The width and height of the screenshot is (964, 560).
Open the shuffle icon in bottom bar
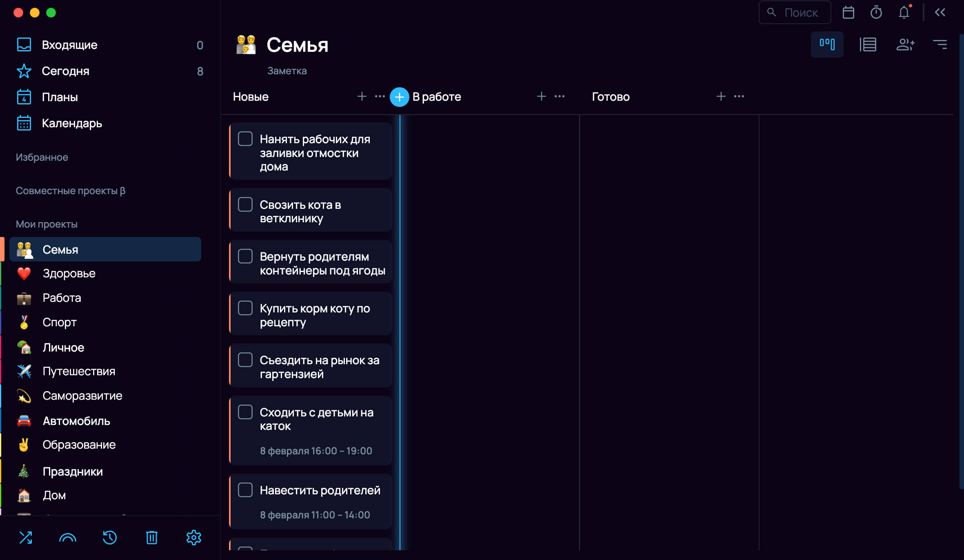coord(26,538)
